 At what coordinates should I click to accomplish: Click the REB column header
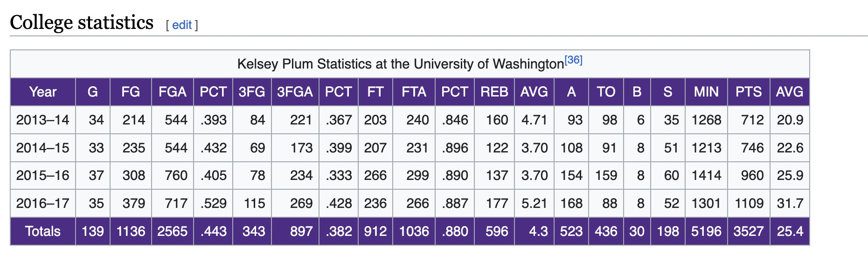[x=494, y=92]
